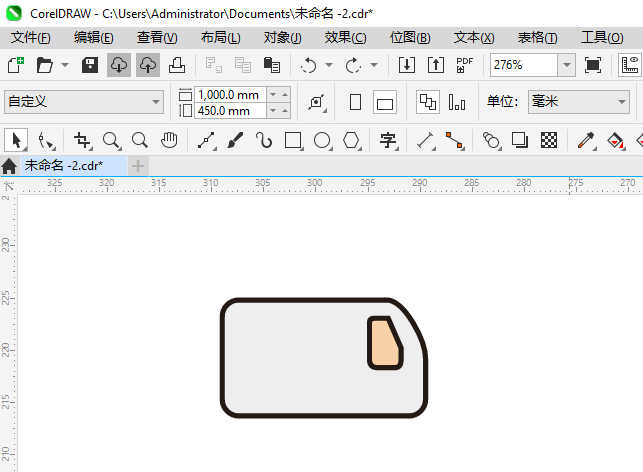This screenshot has height=472, width=643.
Task: Print using the printer icon
Action: [177, 65]
